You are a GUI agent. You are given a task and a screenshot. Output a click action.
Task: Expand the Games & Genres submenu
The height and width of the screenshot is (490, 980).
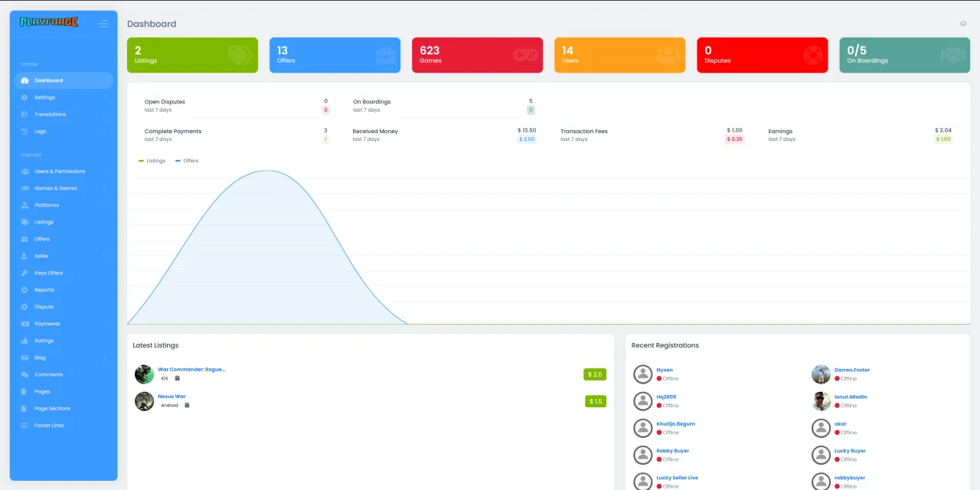(64, 188)
